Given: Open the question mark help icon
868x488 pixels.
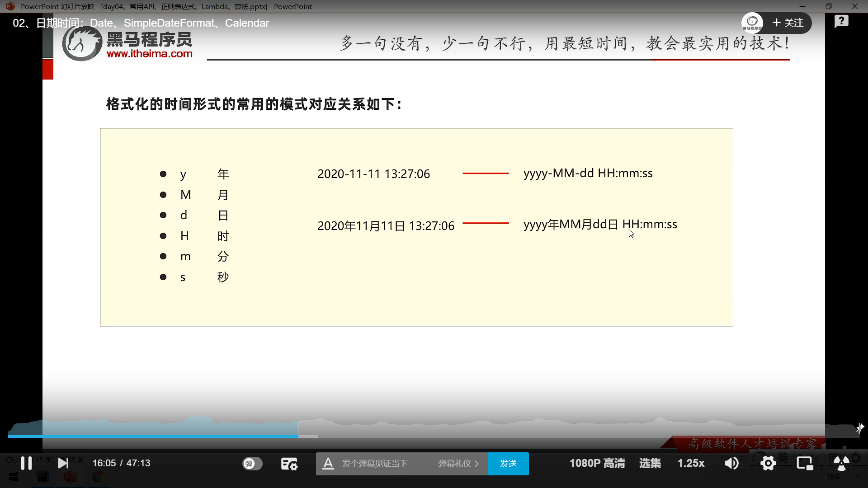Looking at the screenshot, I should coord(841,21).
